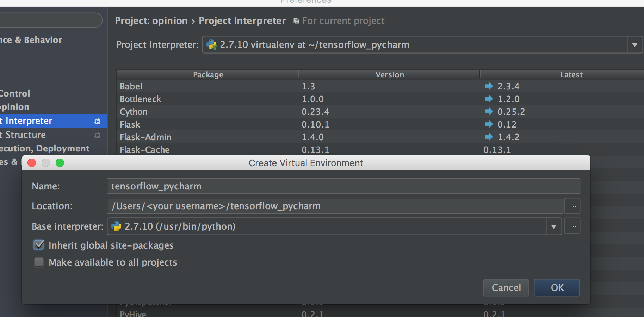The image size is (644, 317).
Task: Browse for virtual environment Location folder
Action: 572,206
